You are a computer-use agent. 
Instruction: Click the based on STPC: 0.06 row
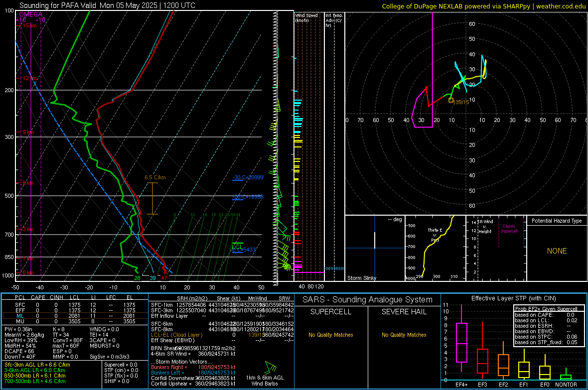546,337
